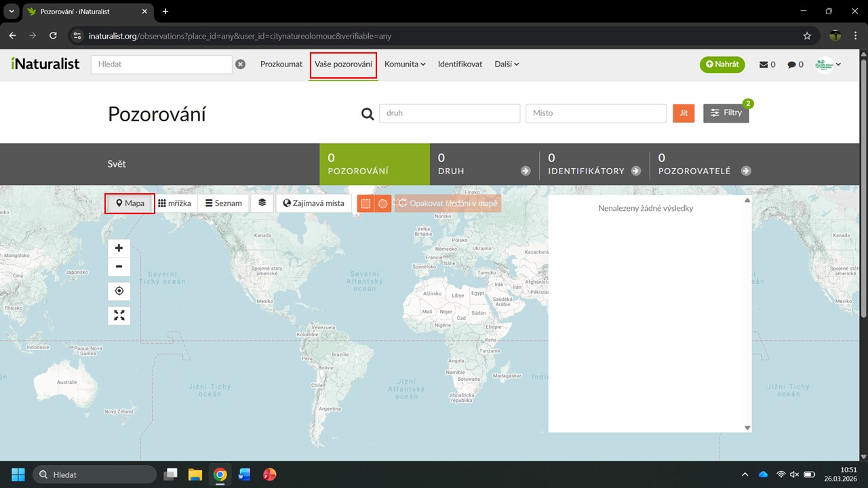Switch to mřížka grid view
This screenshot has height=488, width=868.
174,203
